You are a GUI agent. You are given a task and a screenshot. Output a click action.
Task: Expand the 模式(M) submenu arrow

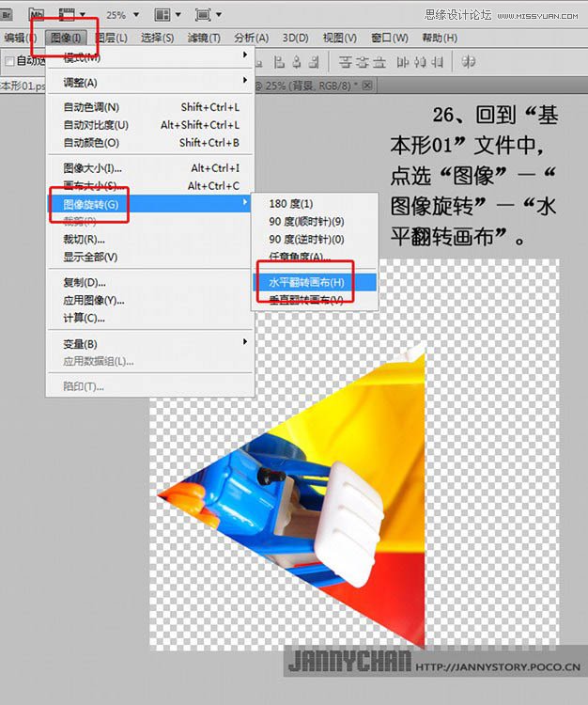(245, 55)
